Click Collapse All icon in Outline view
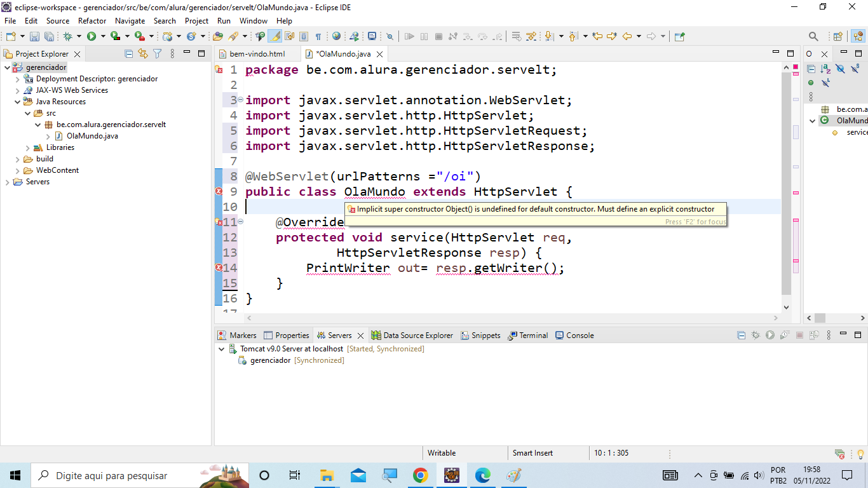 point(811,69)
